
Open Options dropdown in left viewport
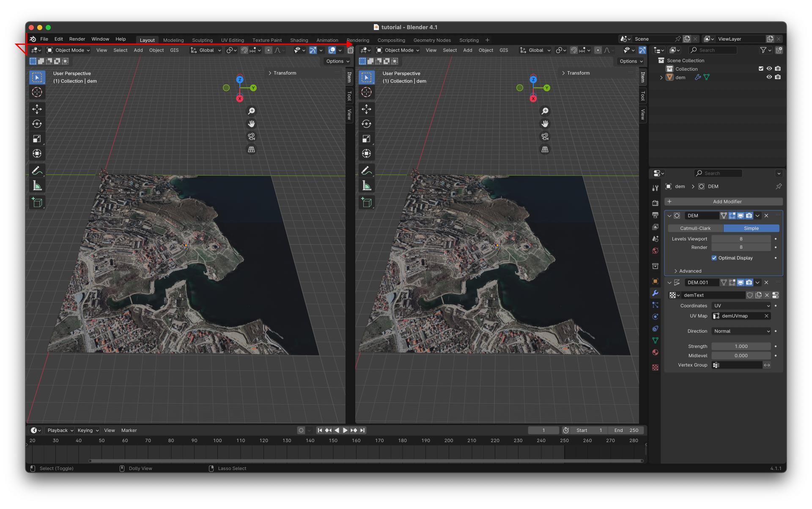pos(337,61)
